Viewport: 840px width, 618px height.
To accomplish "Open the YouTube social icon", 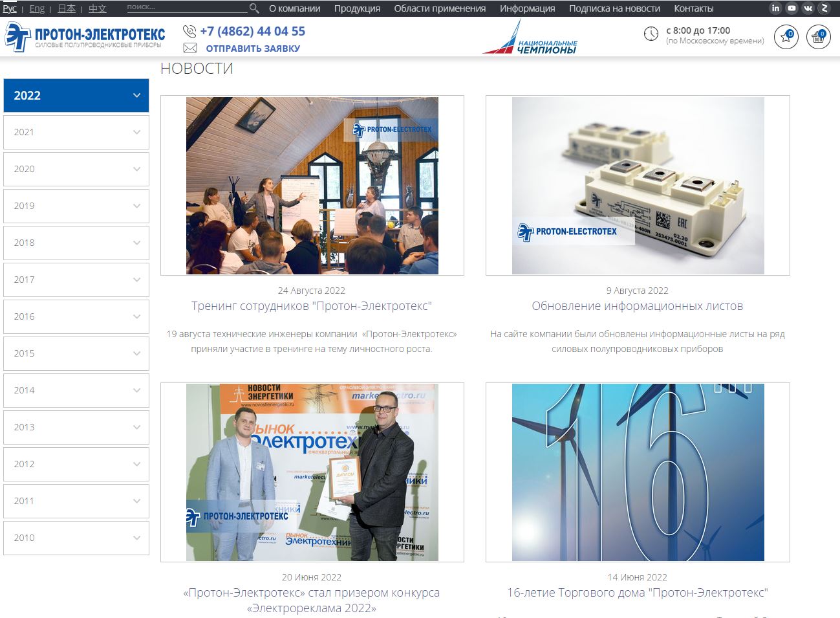I will [x=792, y=8].
